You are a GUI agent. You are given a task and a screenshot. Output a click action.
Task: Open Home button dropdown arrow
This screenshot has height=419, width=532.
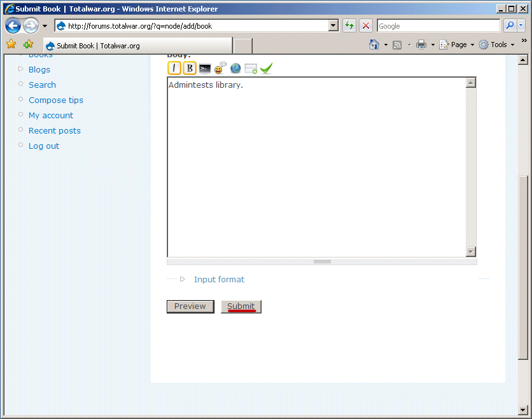(386, 45)
